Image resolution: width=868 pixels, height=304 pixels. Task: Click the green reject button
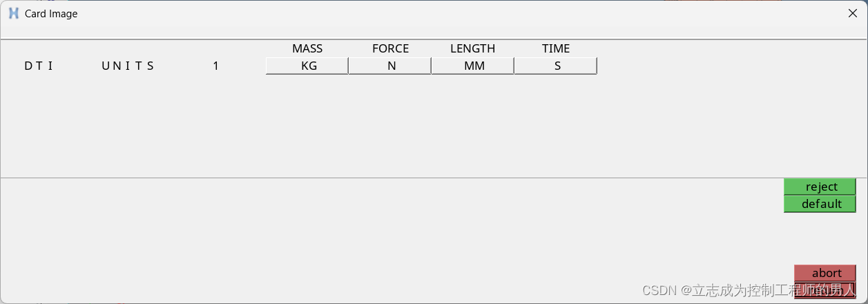point(820,187)
